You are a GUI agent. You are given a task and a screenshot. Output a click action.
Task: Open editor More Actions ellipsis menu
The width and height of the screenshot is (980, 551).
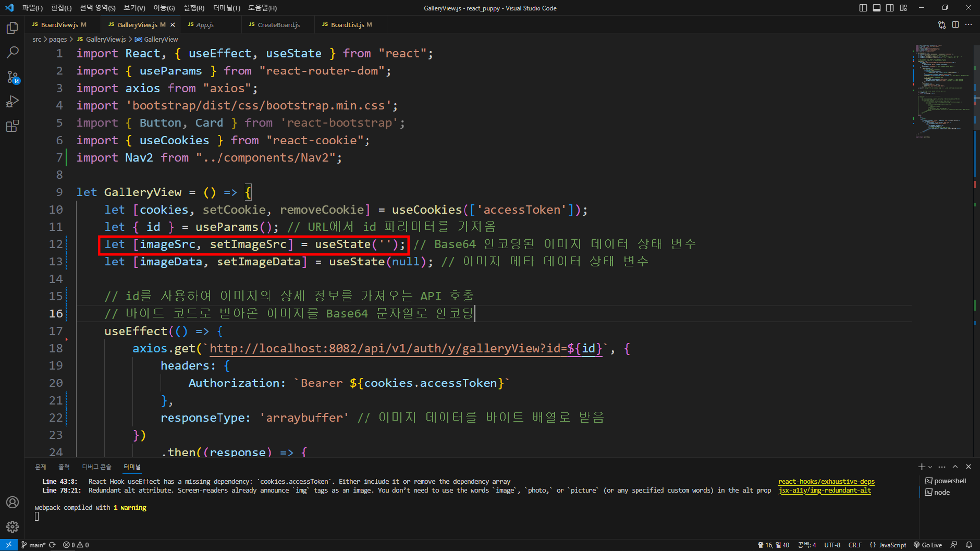coord(969,24)
